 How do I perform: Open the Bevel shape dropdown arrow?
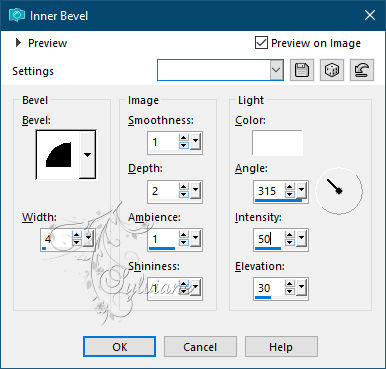pyautogui.click(x=87, y=155)
